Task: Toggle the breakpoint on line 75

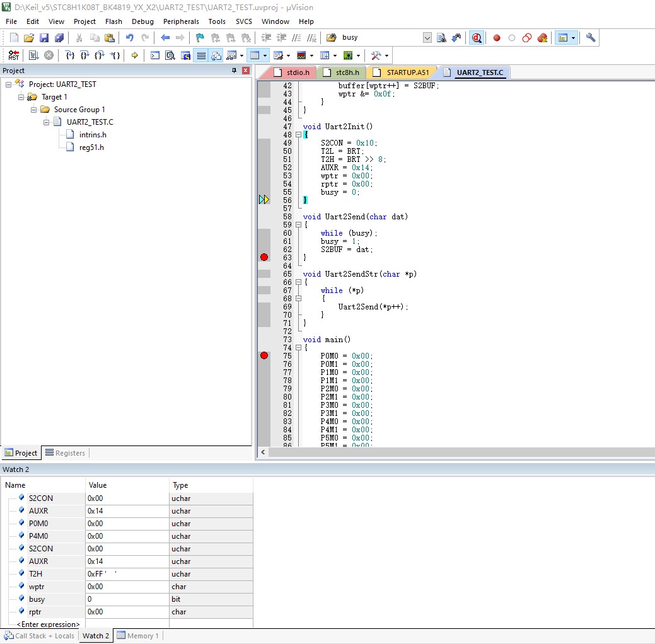Action: click(x=264, y=355)
